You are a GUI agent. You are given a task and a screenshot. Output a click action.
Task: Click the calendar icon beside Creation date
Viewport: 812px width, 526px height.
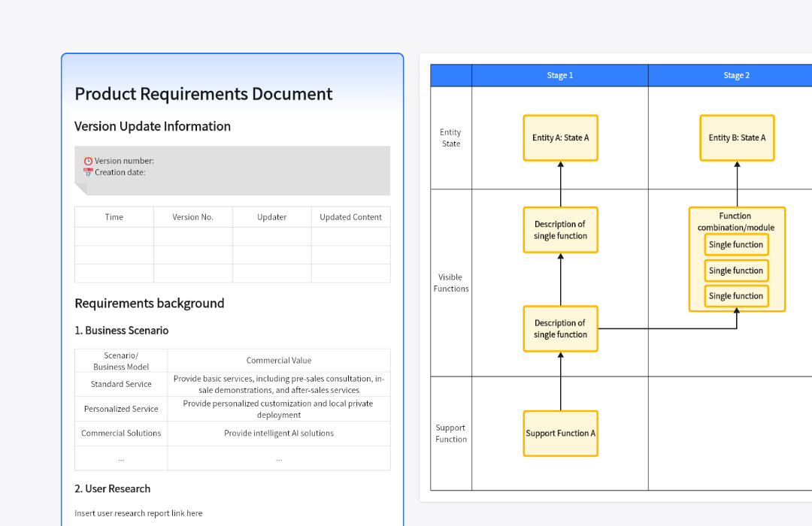click(x=88, y=172)
